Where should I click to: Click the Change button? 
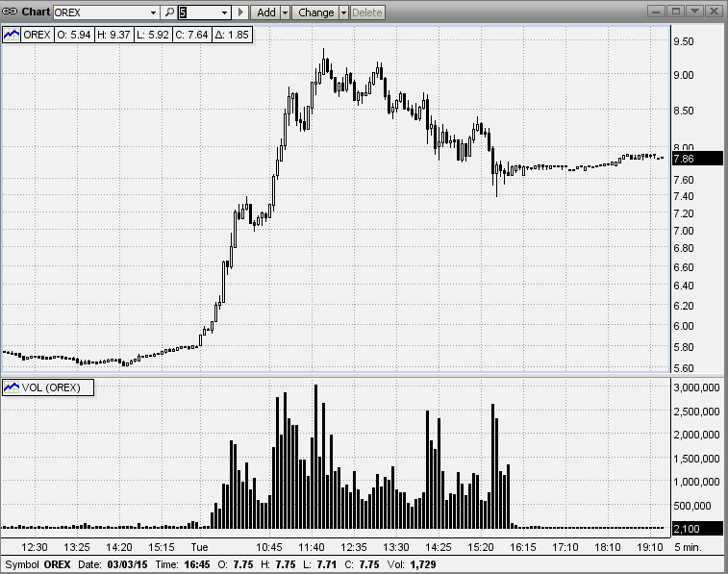point(315,12)
